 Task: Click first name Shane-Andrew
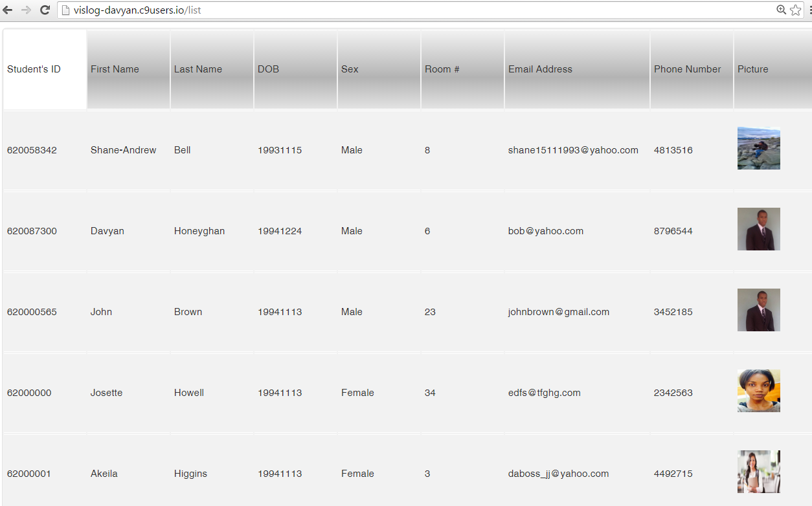pyautogui.click(x=123, y=150)
